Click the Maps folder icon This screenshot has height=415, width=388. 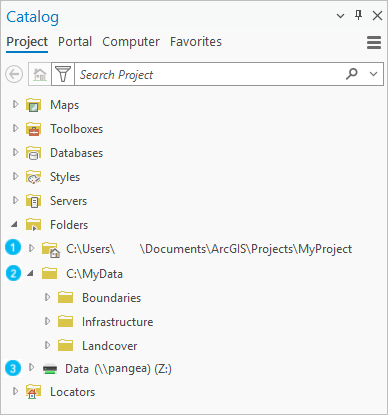tap(33, 105)
